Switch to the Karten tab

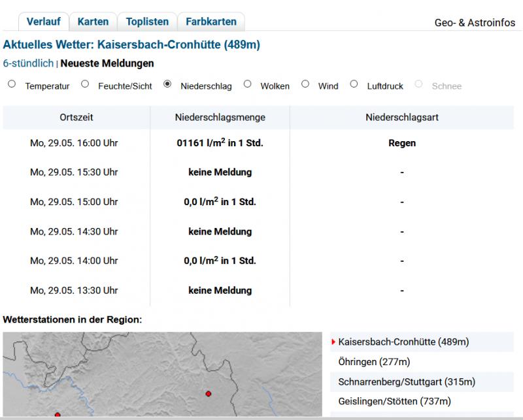click(93, 22)
